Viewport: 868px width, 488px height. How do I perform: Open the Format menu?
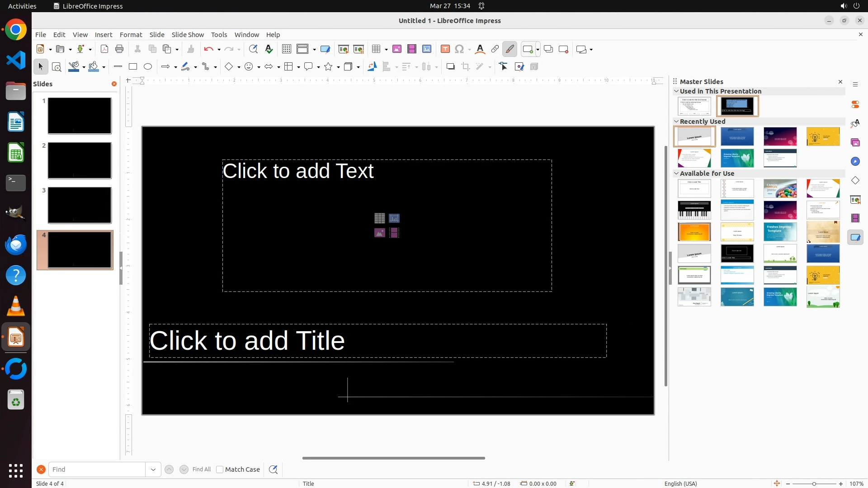point(131,35)
